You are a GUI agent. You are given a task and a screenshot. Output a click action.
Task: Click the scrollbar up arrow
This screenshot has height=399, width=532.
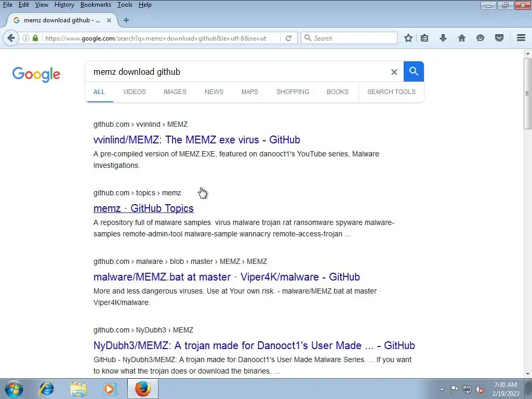[x=527, y=54]
